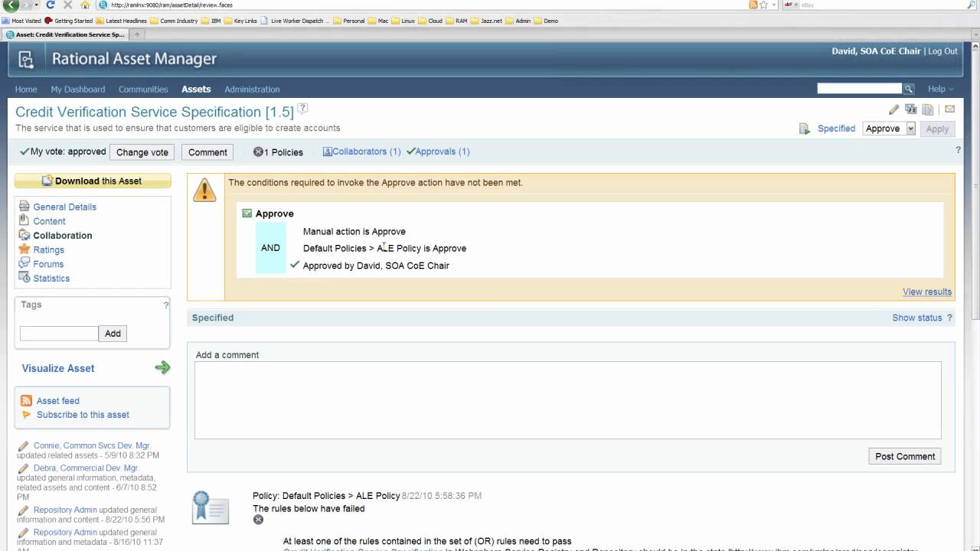
Task: Open the Forums section
Action: click(x=48, y=264)
